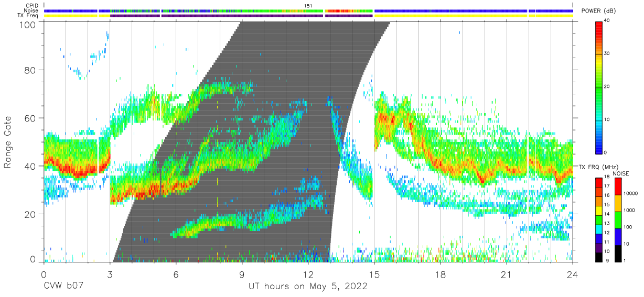644x297 pixels.
Task: Click y-axis tick label '60'
Action: point(31,118)
